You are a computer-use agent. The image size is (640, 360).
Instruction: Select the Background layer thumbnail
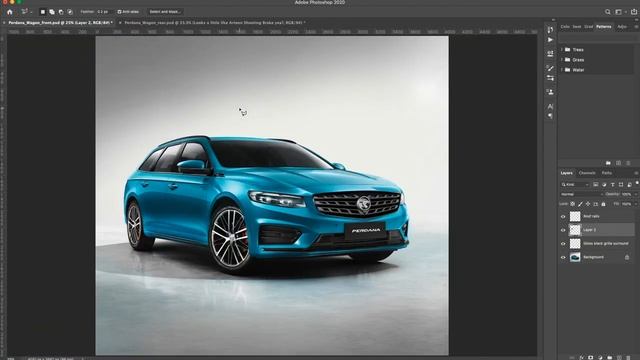(575, 257)
